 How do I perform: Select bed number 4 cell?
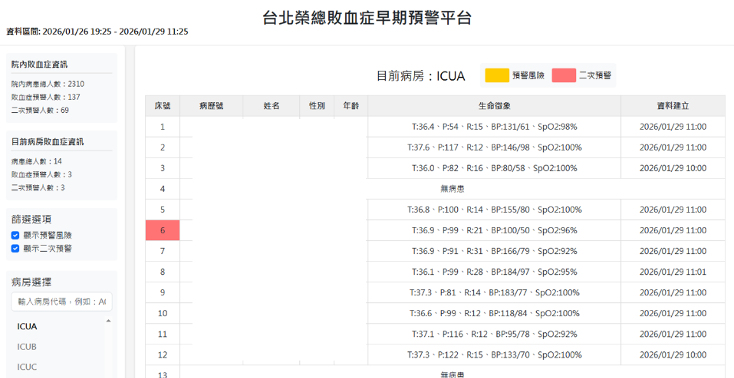click(x=162, y=189)
